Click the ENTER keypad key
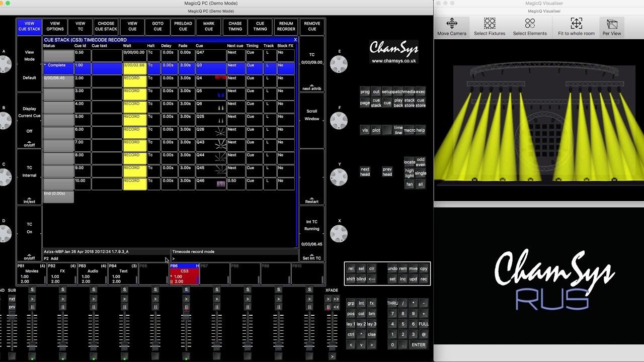Image resolution: width=644 pixels, height=362 pixels. (x=419, y=345)
